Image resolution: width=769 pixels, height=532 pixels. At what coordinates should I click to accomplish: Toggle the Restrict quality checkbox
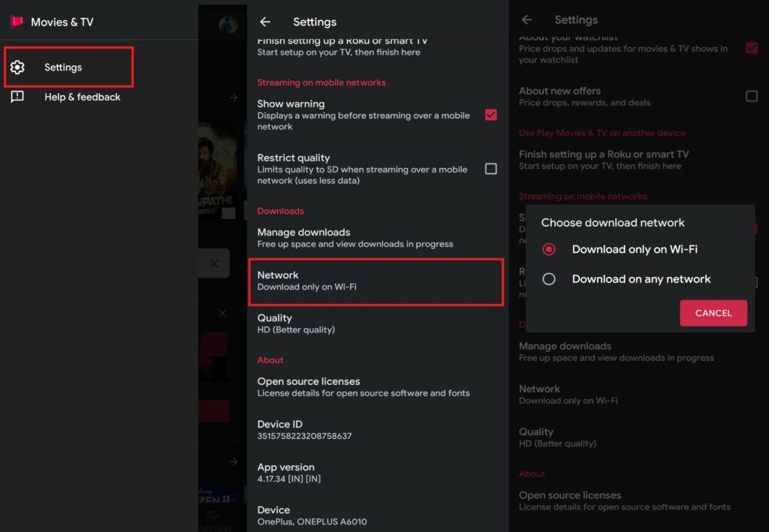[x=490, y=169]
